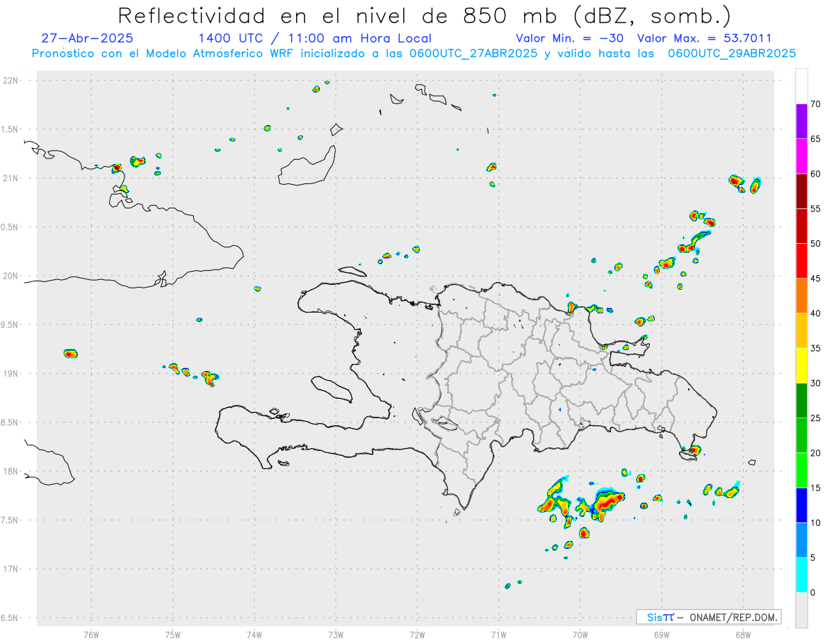The width and height of the screenshot is (834, 644).
Task: Click the colorbar label '15'
Action: click(x=816, y=488)
